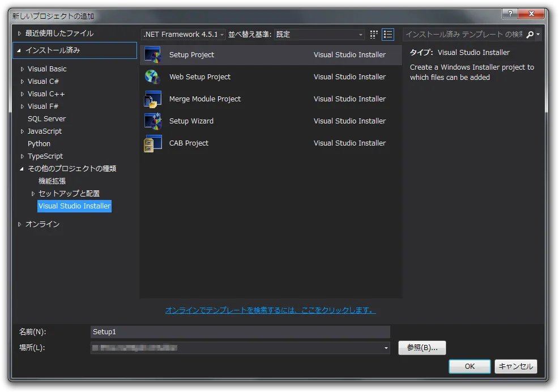The height and width of the screenshot is (392, 559).
Task: Open the location path dropdown arrow
Action: pyautogui.click(x=386, y=348)
